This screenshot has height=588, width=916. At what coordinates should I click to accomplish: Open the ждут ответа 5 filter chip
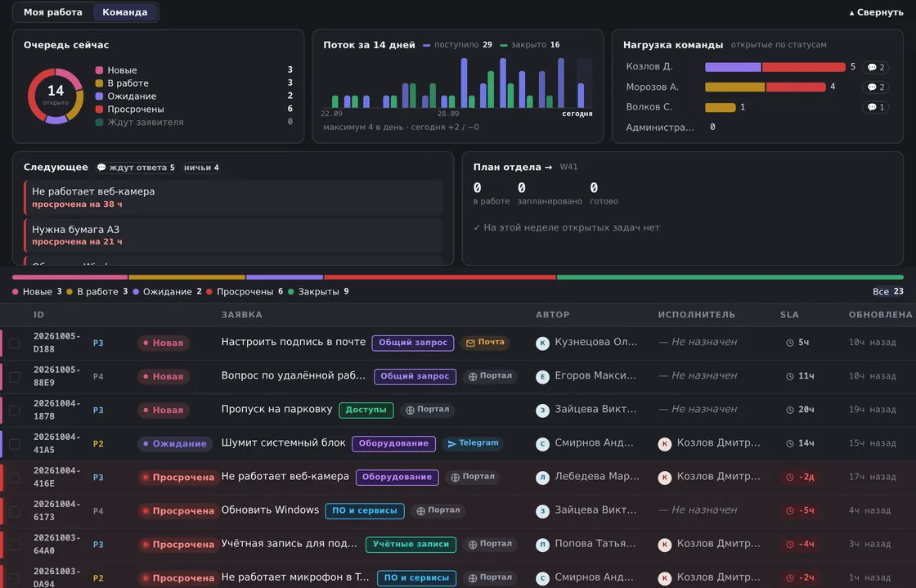[x=136, y=168]
